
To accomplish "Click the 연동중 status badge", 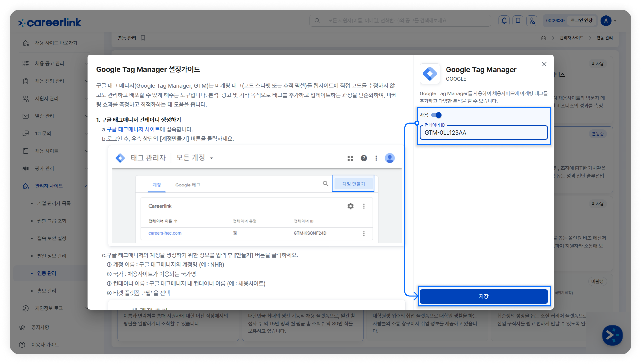I will click(597, 134).
